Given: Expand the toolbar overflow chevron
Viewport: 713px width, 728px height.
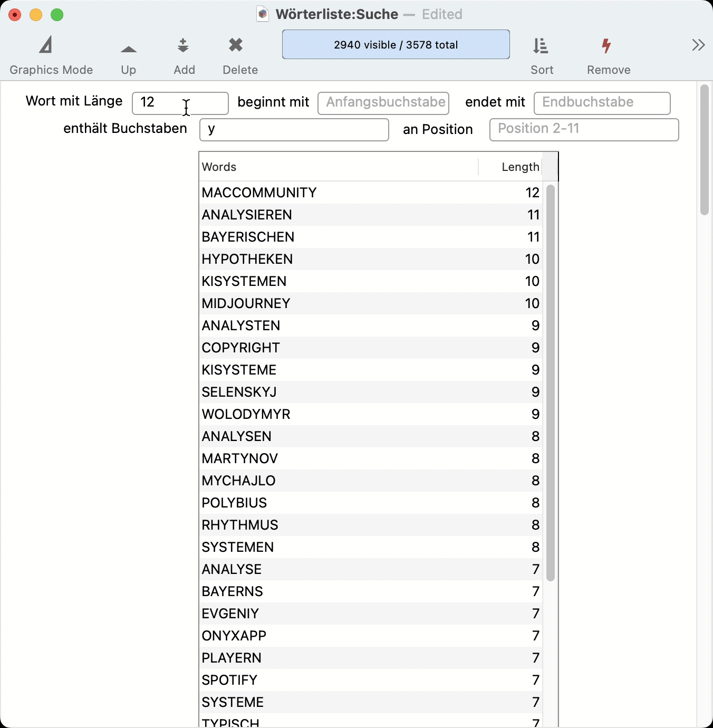Looking at the screenshot, I should (698, 45).
